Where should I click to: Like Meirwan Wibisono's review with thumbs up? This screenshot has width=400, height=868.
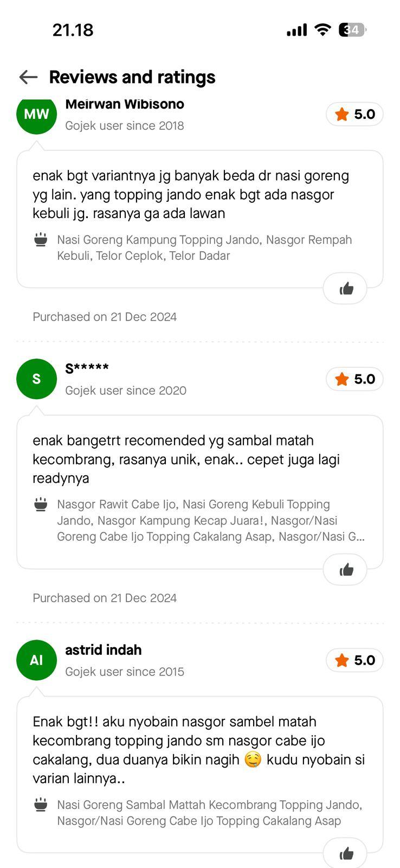(x=345, y=289)
